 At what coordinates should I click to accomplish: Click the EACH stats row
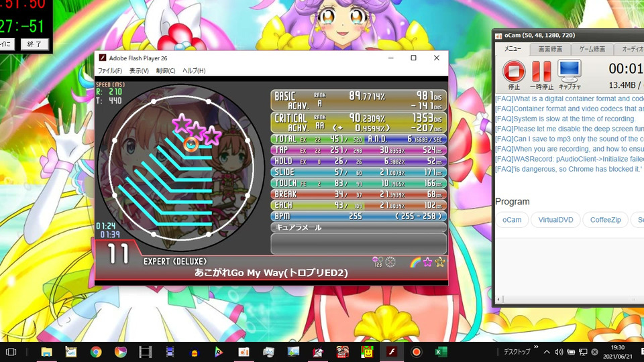(358, 205)
